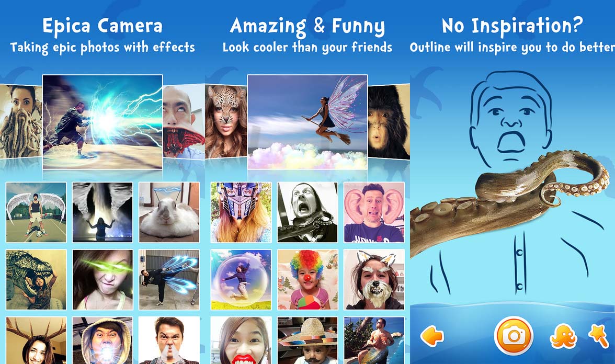Screen dimensions: 615x364
Task: Open the white rabbit photo thumbnail
Action: point(169,212)
